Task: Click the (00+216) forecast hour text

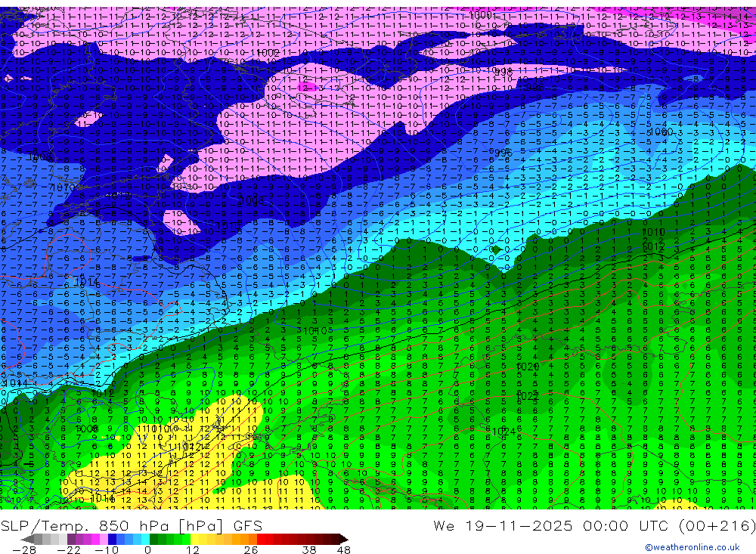Action: point(717,525)
